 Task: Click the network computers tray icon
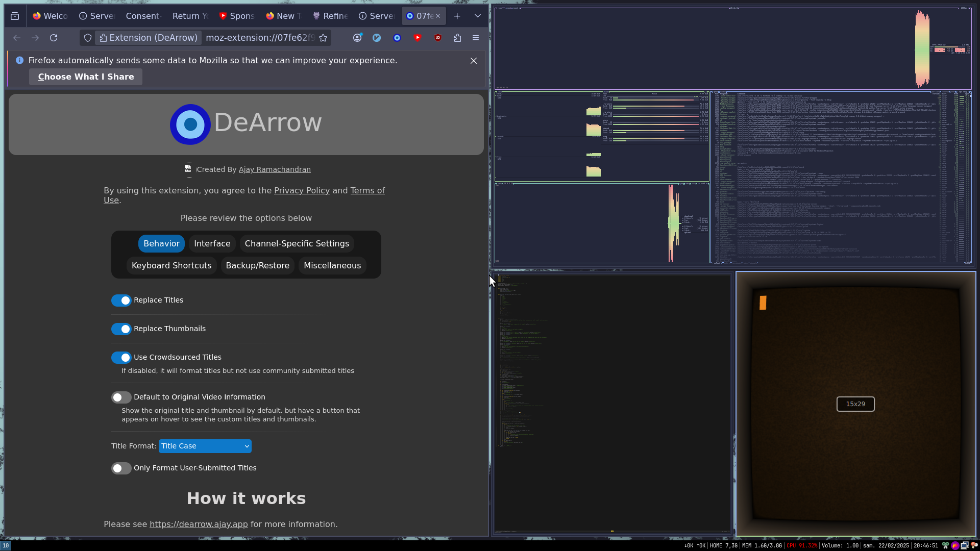click(x=965, y=545)
